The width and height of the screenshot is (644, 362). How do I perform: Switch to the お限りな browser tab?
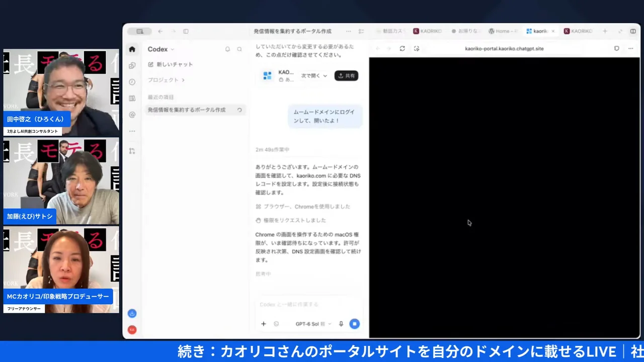464,31
